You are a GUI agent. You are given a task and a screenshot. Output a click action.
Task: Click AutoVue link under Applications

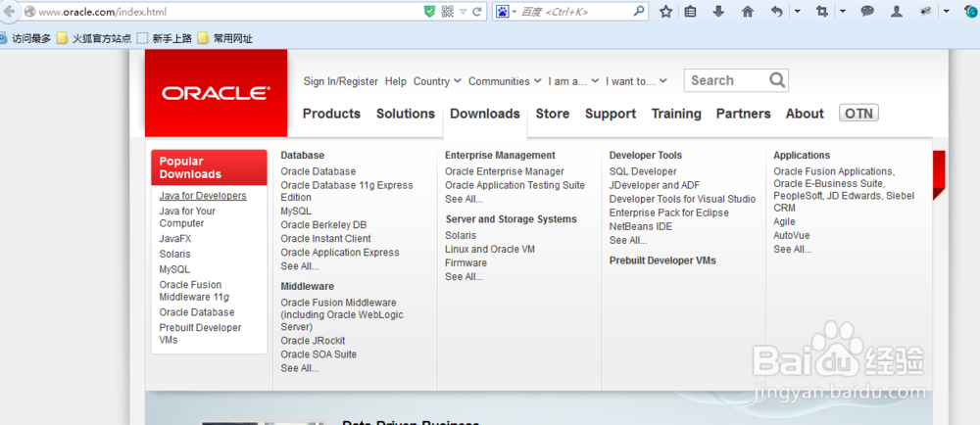tap(791, 235)
